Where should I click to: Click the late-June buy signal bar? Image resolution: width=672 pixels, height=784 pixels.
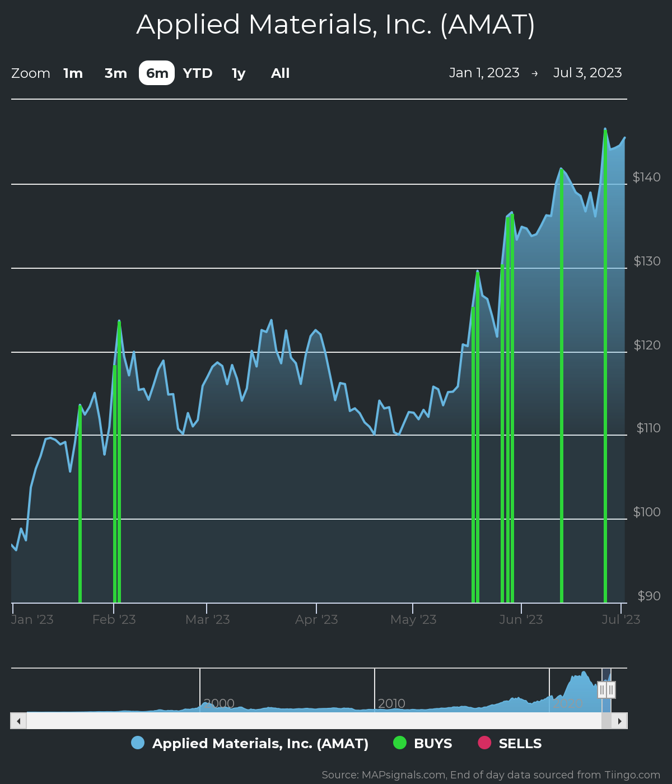click(605, 366)
